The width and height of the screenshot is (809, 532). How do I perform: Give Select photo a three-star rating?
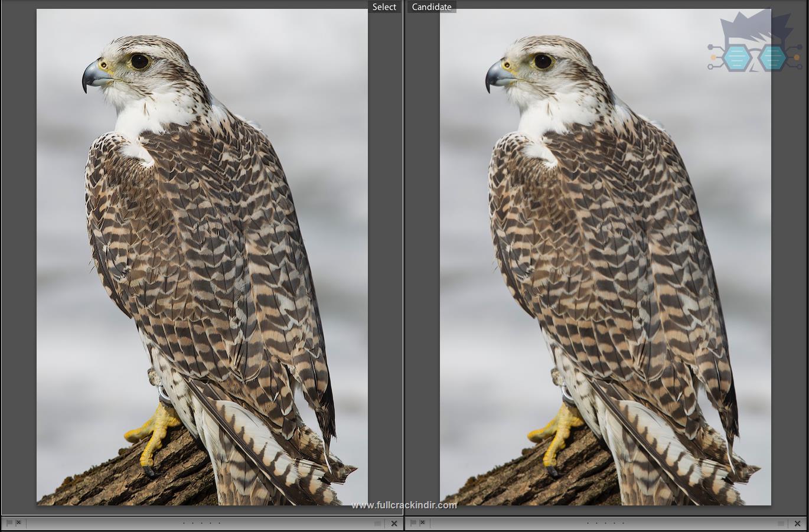(201, 523)
